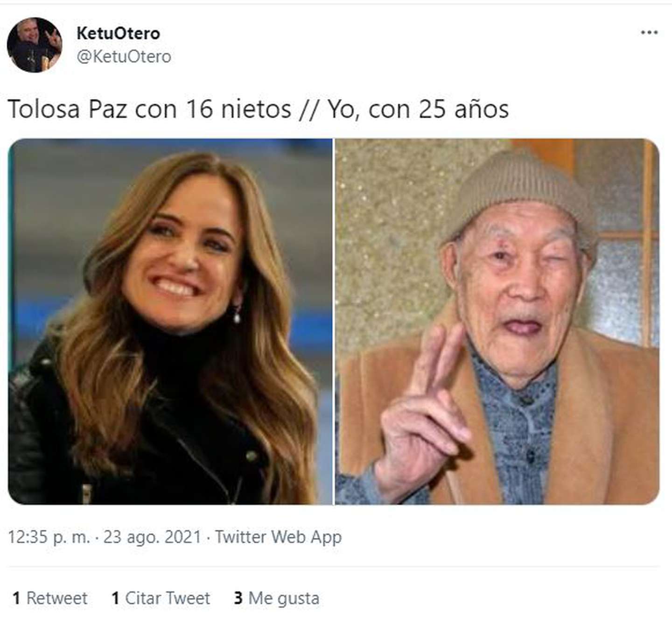Open the right photo of the elderly man

click(x=497, y=322)
